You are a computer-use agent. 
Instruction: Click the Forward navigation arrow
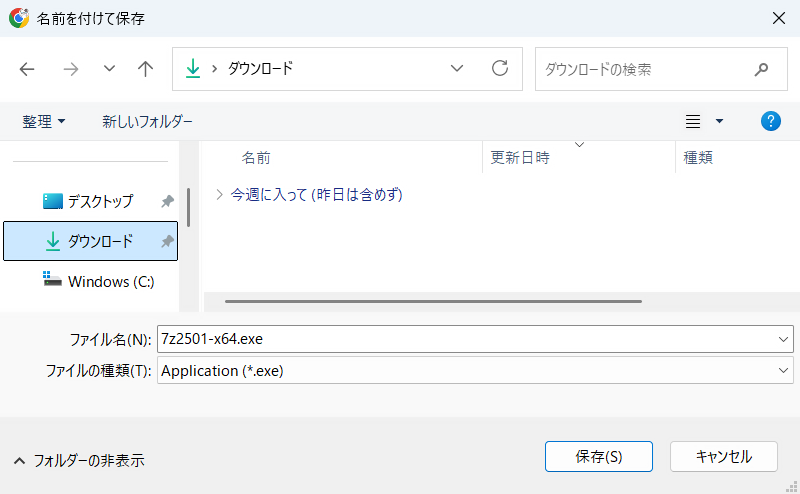(x=71, y=69)
